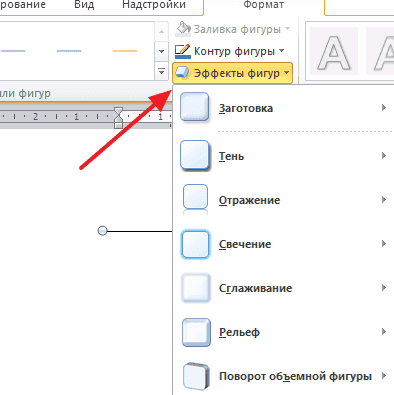Click shape styles gallery scroll-up arrow

pos(161,32)
